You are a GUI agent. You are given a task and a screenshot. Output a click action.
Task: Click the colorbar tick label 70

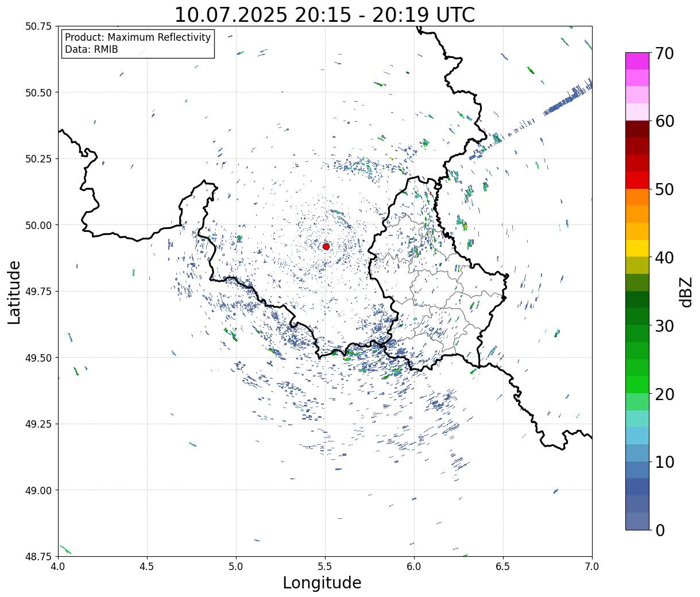point(664,53)
